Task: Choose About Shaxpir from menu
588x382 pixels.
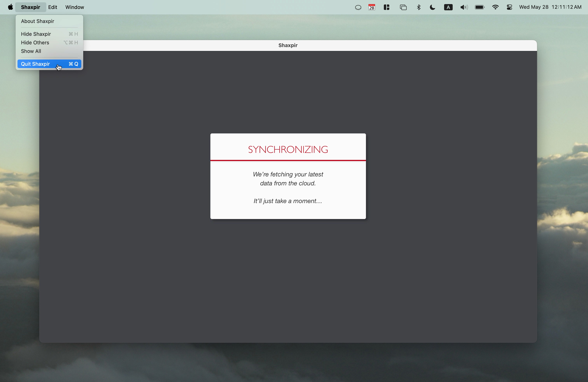Action: (38, 21)
